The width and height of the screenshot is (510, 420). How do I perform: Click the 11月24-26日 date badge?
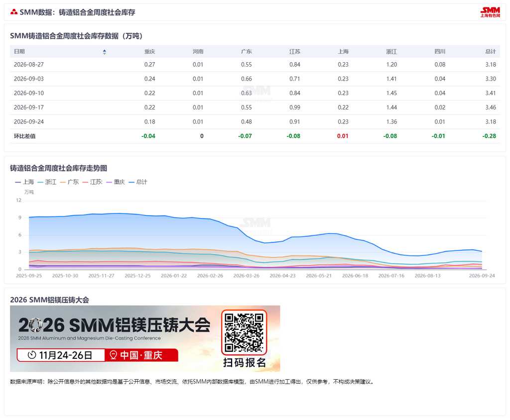(61, 355)
